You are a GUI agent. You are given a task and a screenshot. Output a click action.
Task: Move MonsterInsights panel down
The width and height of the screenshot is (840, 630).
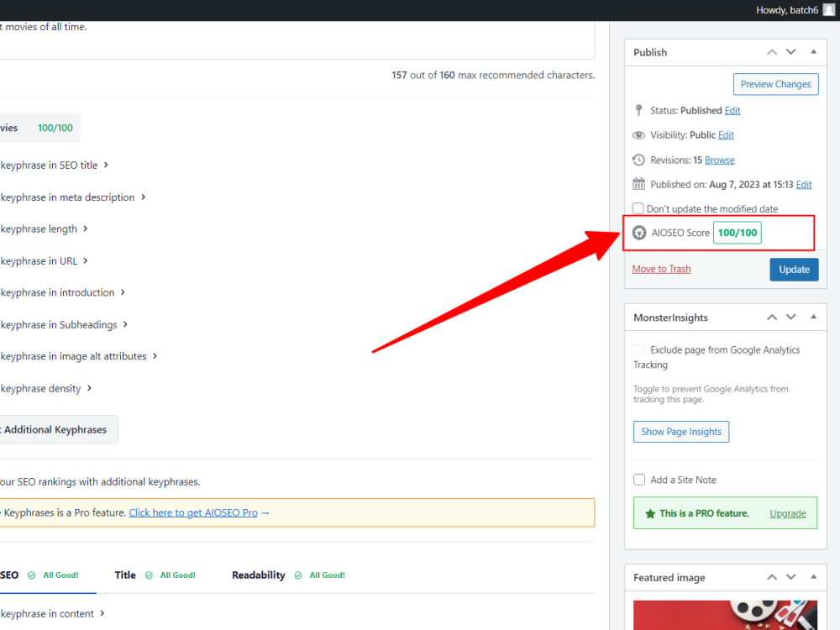791,318
